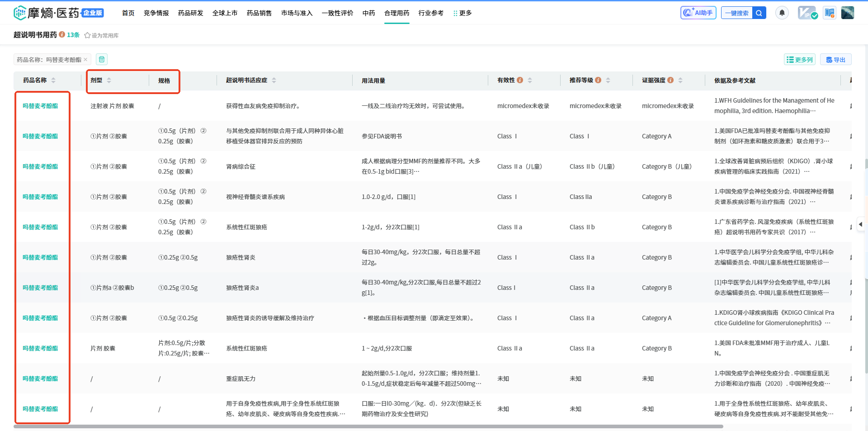Click the 参见FDA说明书 dosage cell

[x=382, y=136]
